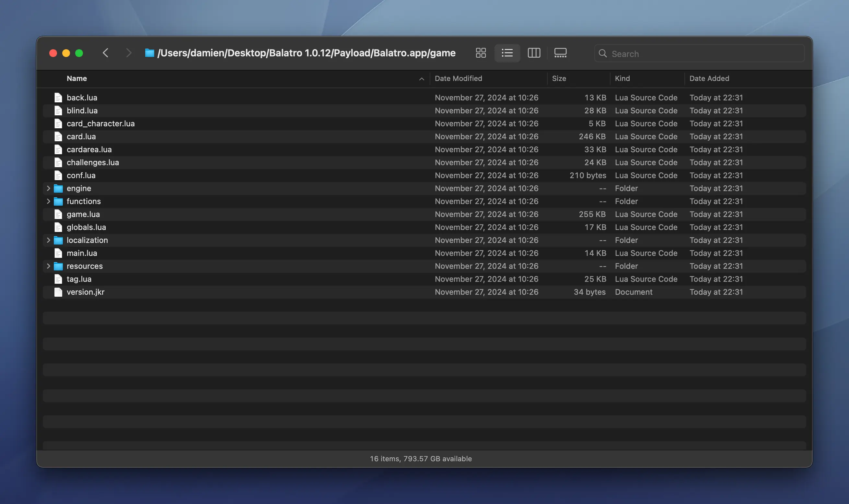The image size is (849, 504).
Task: Select the tag.lua file icon
Action: (x=58, y=279)
